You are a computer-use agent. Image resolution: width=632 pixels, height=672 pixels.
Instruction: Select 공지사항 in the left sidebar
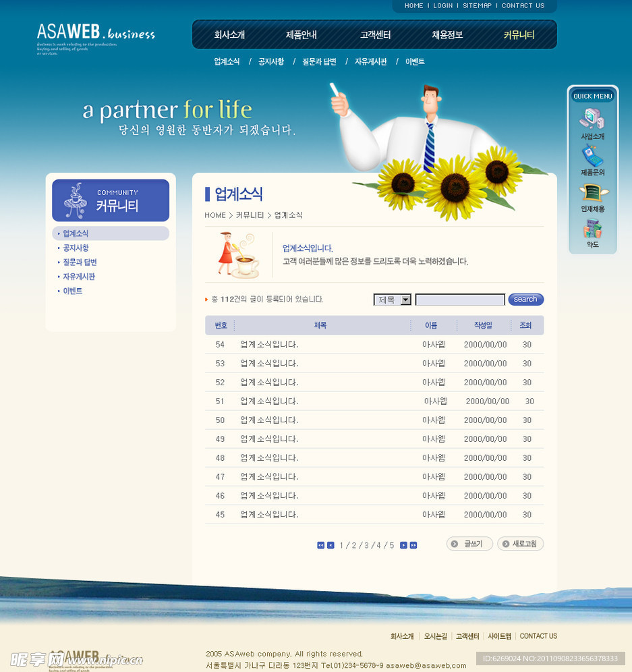(x=76, y=248)
